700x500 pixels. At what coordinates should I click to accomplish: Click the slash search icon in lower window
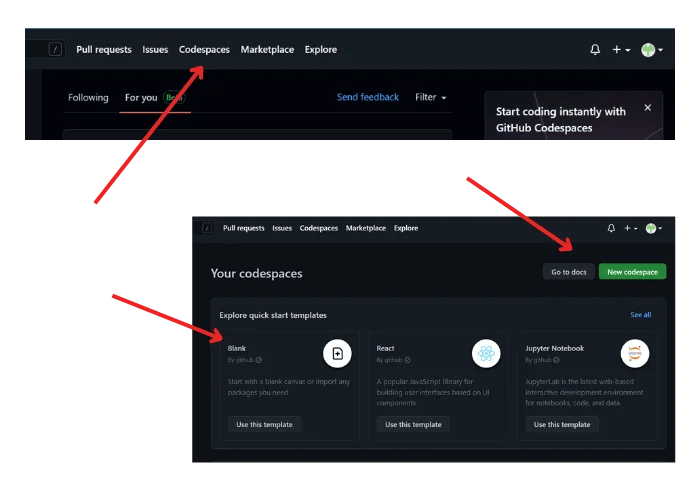(x=207, y=228)
